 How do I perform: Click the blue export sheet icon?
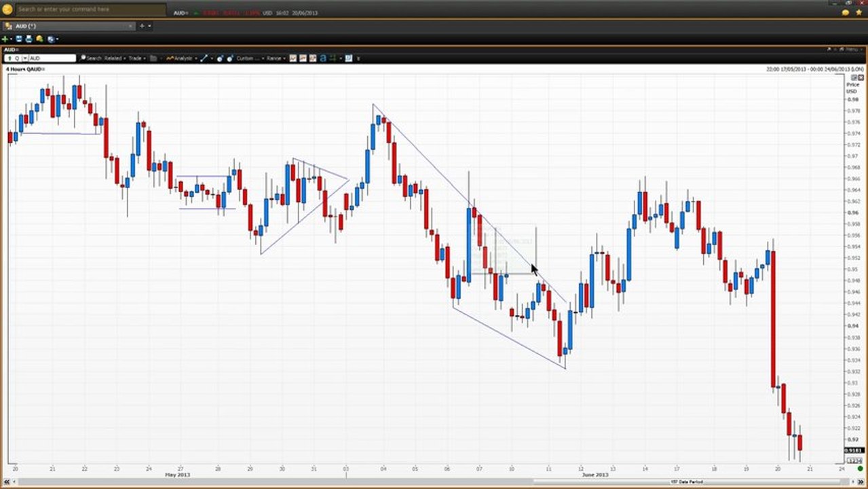(x=348, y=58)
